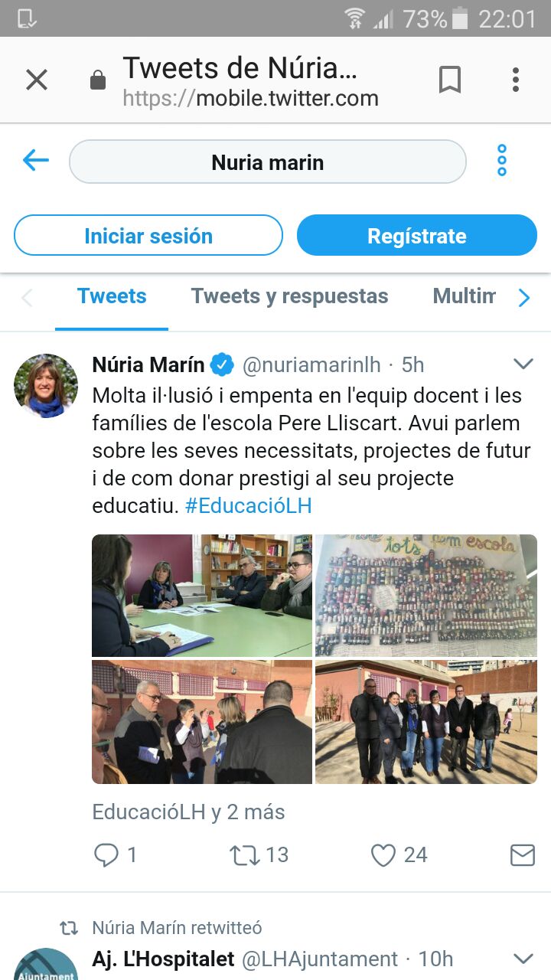Like the tweet with 24 likes

pyautogui.click(x=383, y=854)
